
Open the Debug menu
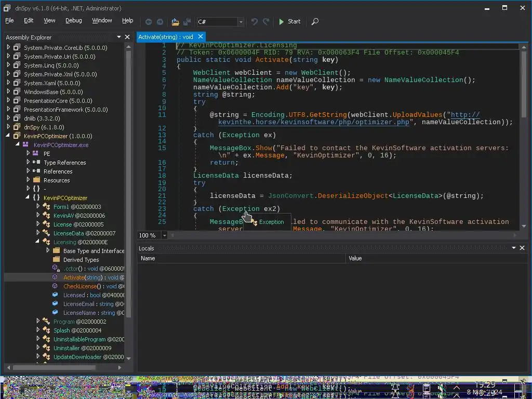[x=73, y=21]
